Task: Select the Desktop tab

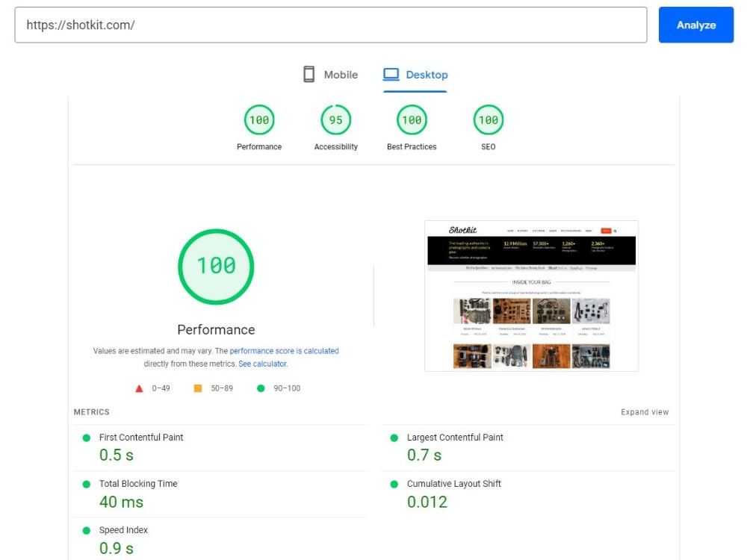Action: click(415, 75)
